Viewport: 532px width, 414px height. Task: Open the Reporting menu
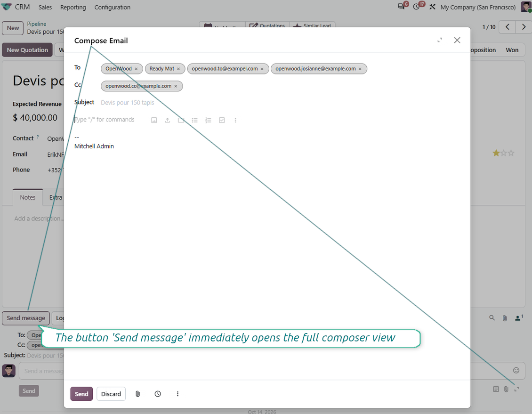tap(73, 7)
